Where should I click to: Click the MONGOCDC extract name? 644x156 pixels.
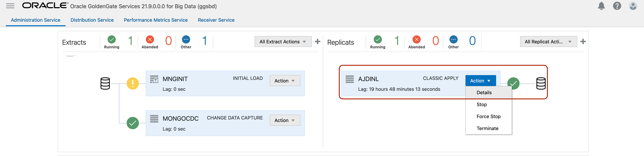tap(180, 118)
